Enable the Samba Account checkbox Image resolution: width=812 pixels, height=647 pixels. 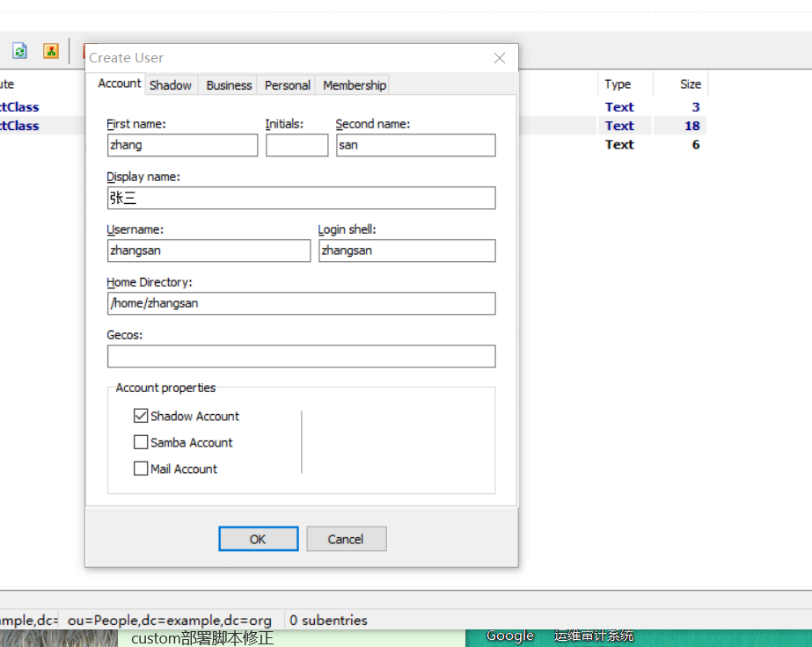141,442
